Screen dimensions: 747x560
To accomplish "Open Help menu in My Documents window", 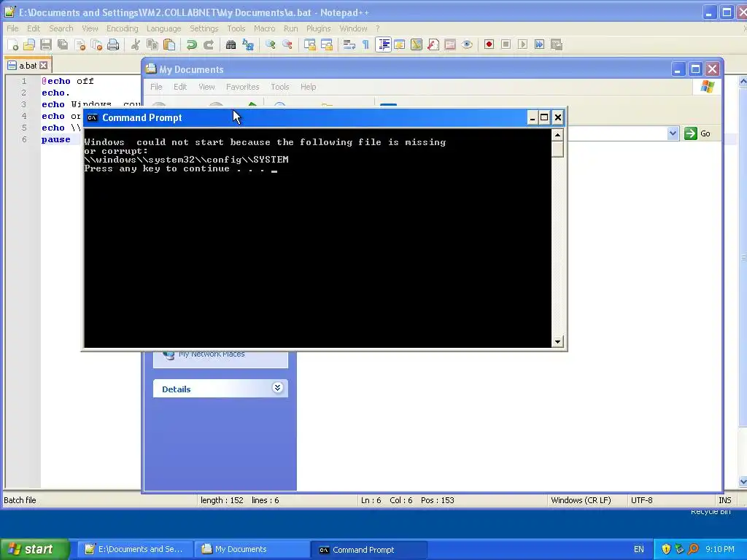I will click(309, 87).
